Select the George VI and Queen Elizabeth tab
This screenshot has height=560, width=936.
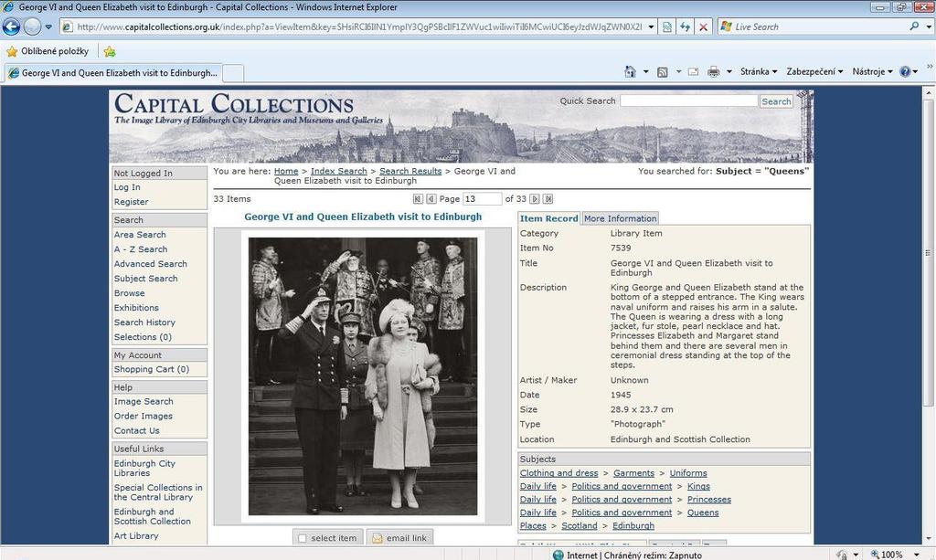pos(113,73)
